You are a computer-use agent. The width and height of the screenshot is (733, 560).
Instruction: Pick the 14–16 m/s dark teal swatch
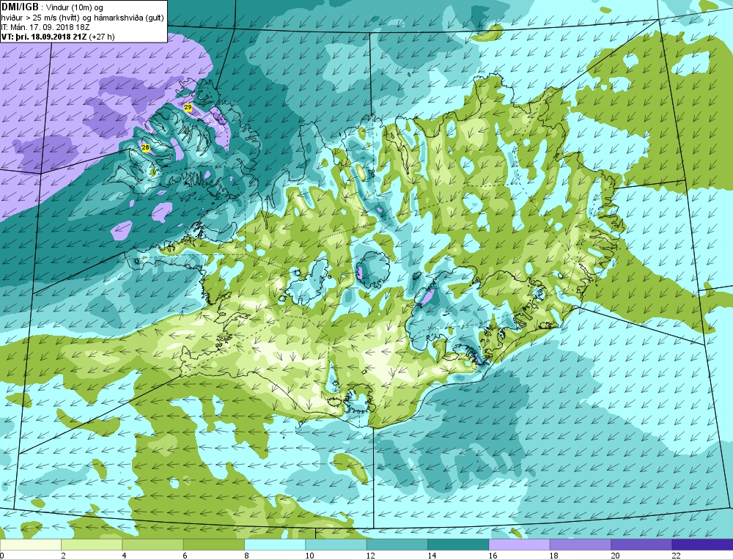coord(458,545)
